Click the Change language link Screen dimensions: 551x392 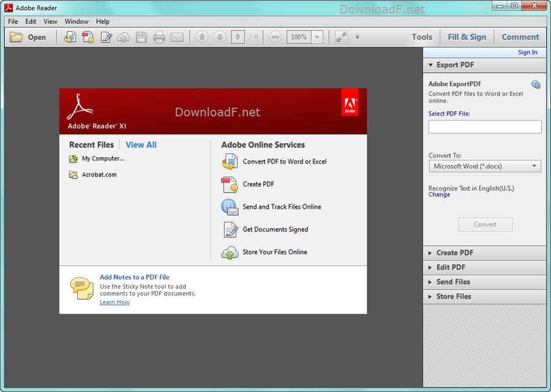tap(438, 194)
